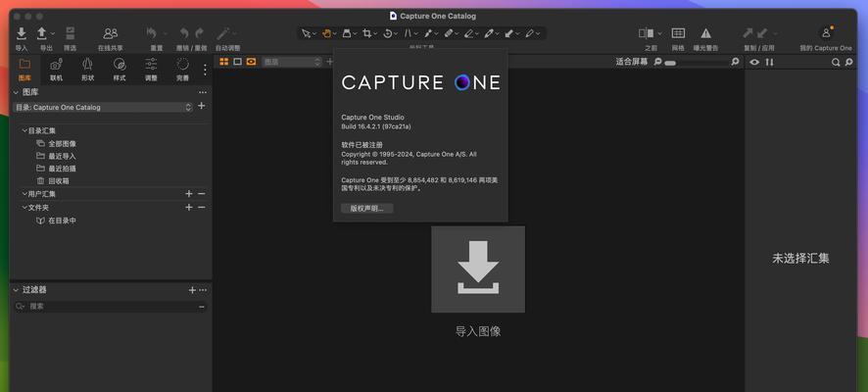Switch viewer to single-image view
The height and width of the screenshot is (392, 868).
click(x=237, y=62)
